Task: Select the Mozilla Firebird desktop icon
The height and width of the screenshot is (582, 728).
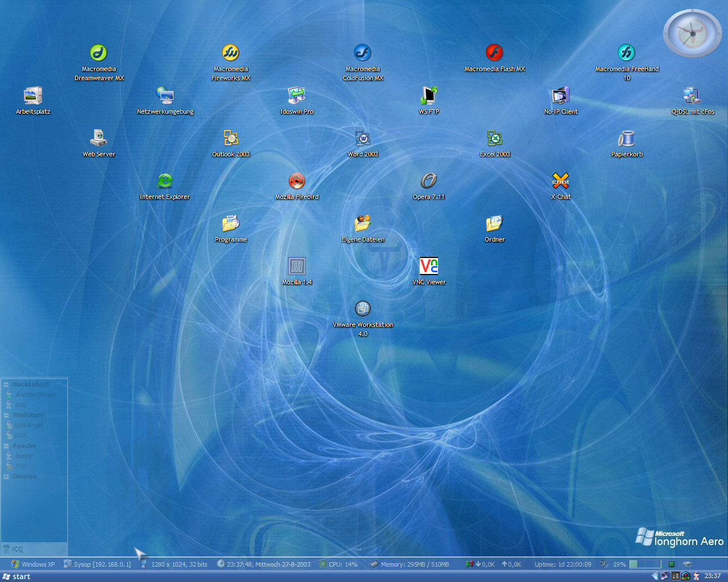Action: (296, 181)
